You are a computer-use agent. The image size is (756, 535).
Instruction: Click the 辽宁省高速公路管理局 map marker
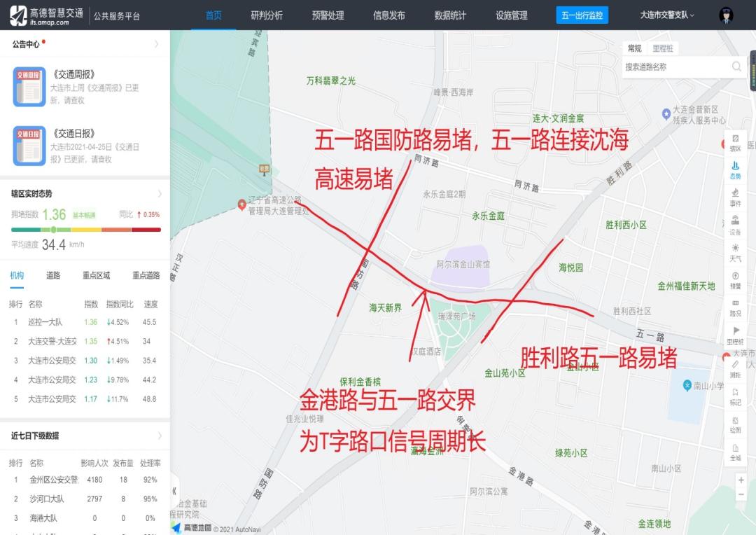click(242, 204)
